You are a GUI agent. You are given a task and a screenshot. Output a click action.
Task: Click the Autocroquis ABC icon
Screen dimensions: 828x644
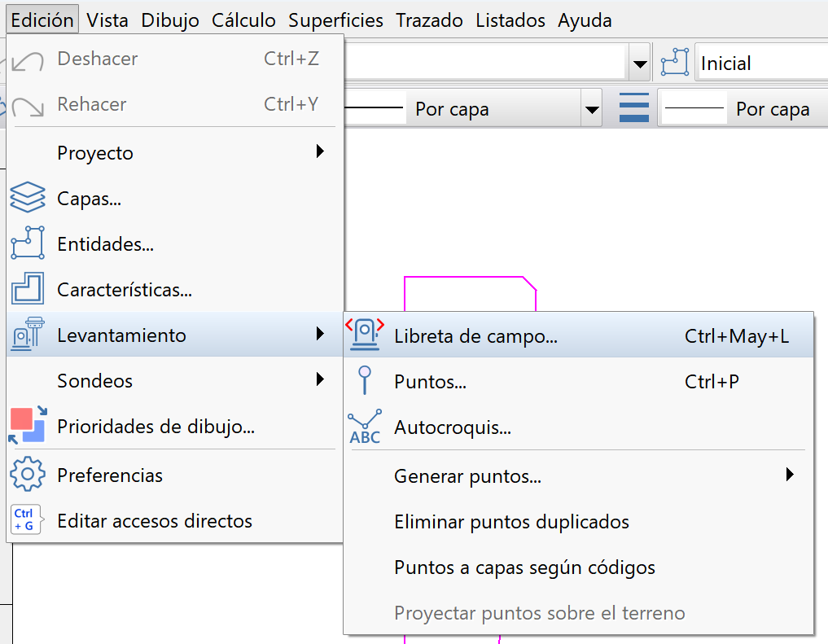(365, 427)
